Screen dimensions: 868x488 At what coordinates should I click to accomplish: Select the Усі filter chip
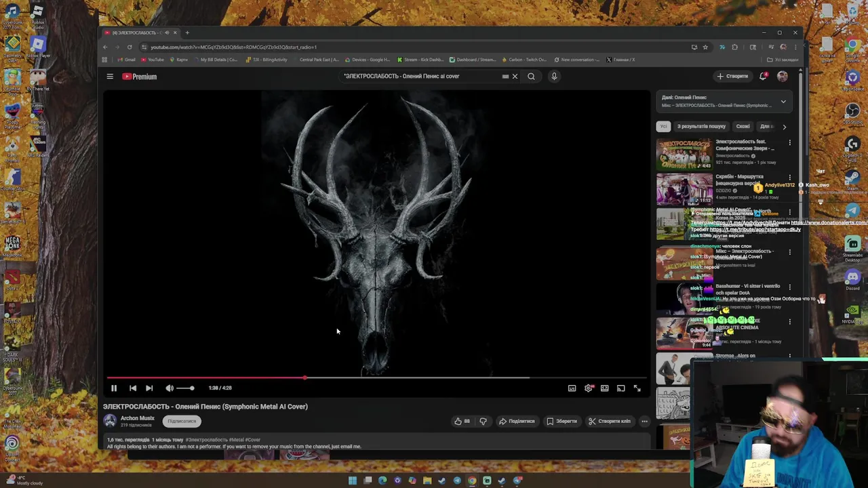click(663, 126)
